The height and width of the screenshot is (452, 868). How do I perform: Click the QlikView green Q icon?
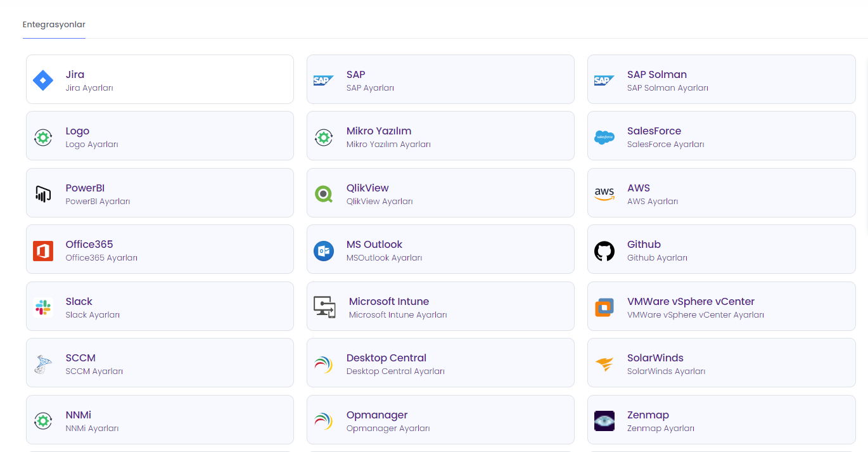coord(324,194)
